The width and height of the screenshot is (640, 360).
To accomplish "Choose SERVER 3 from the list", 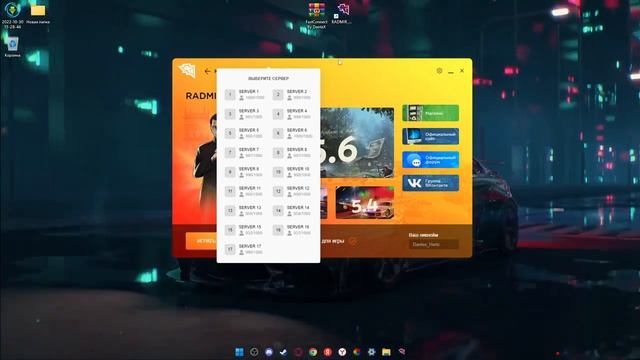I will pyautogui.click(x=245, y=114).
